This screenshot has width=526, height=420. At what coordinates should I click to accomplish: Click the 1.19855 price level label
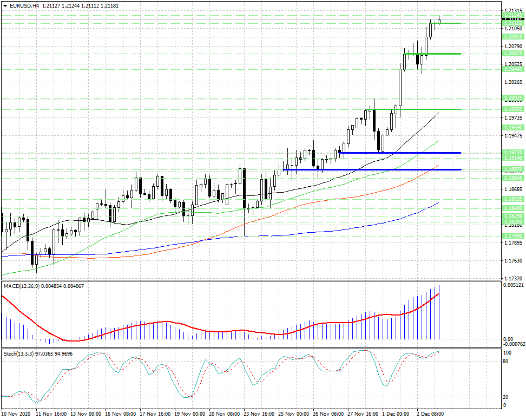tap(513, 109)
